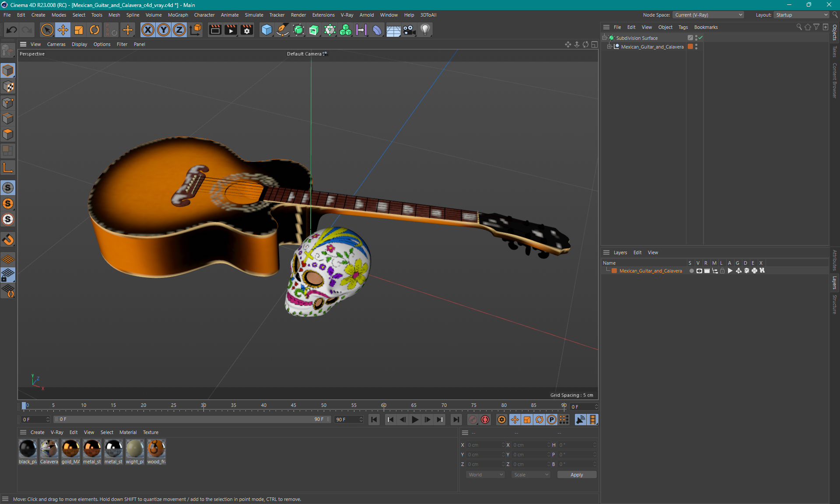Add a Floor grid object
Image resolution: width=840 pixels, height=504 pixels.
click(x=393, y=30)
